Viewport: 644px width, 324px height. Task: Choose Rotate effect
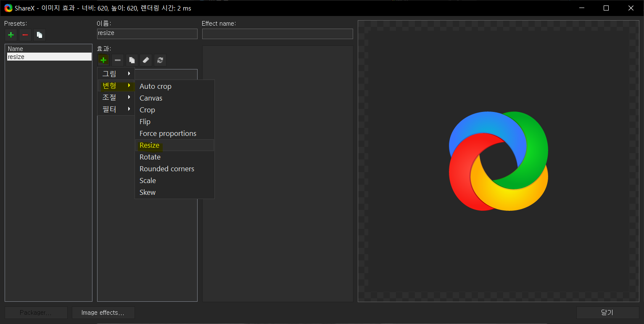pos(174,157)
